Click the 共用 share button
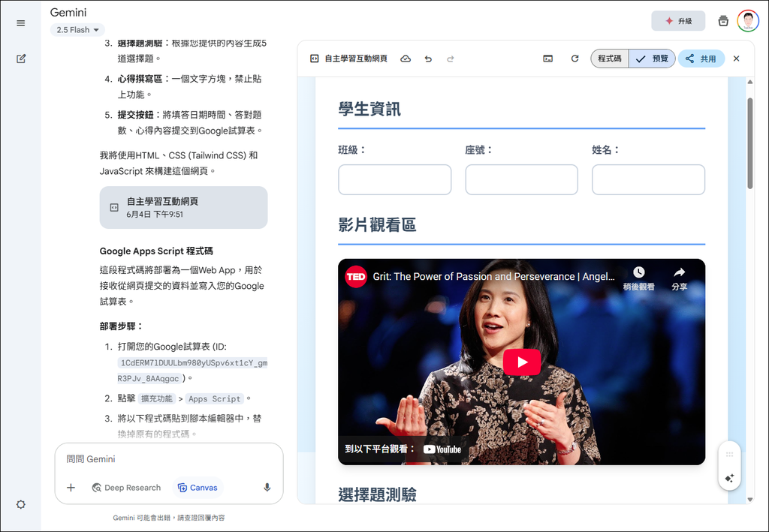The width and height of the screenshot is (769, 532). click(701, 59)
